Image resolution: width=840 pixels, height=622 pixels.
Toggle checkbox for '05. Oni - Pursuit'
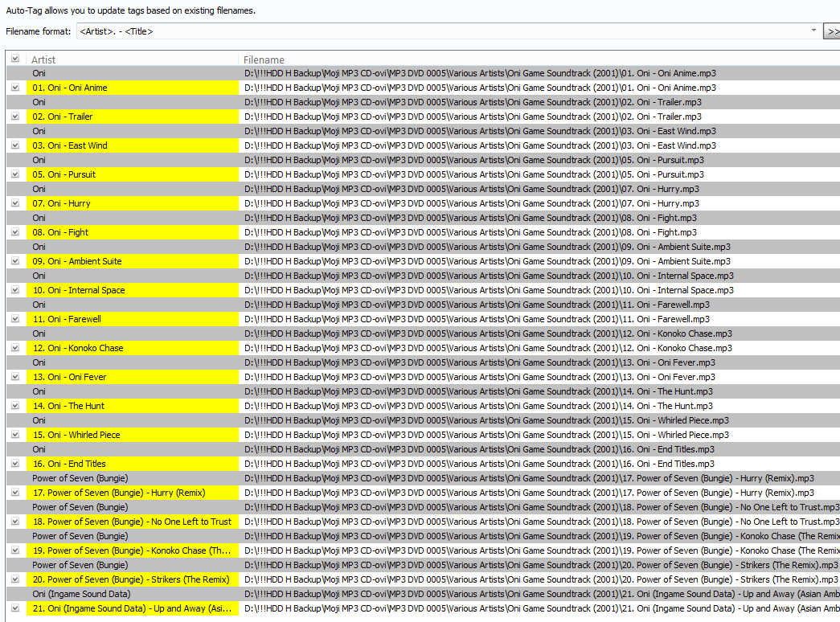[x=15, y=174]
